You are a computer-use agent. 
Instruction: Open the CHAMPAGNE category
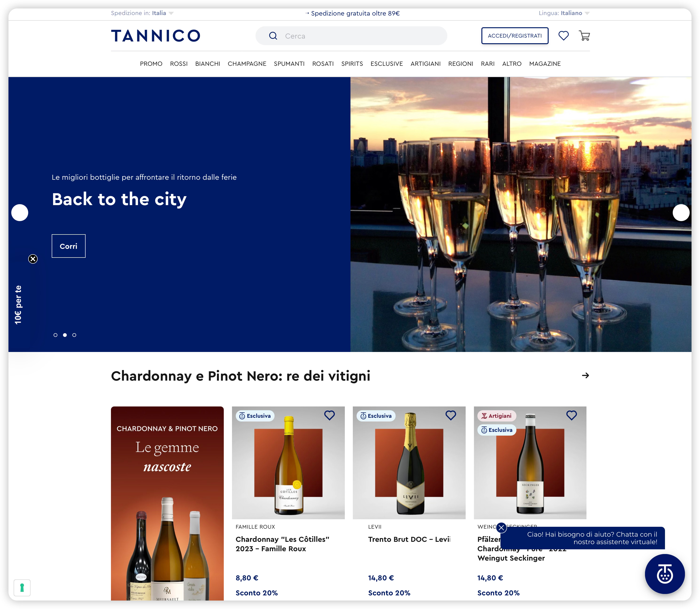[247, 64]
